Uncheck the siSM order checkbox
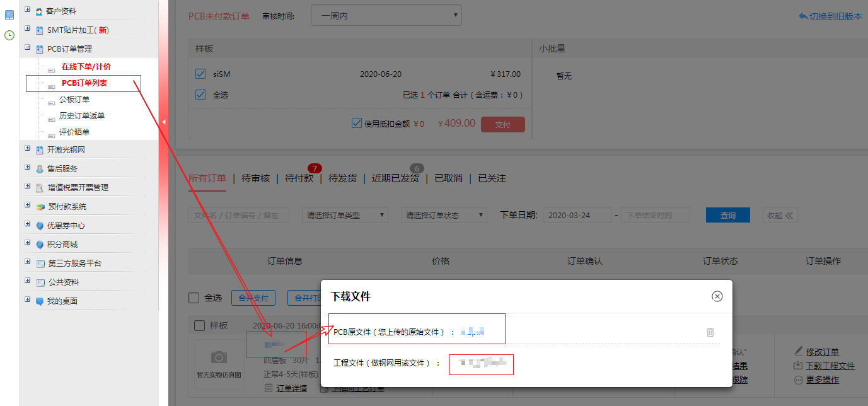This screenshot has height=406, width=868. pos(200,74)
